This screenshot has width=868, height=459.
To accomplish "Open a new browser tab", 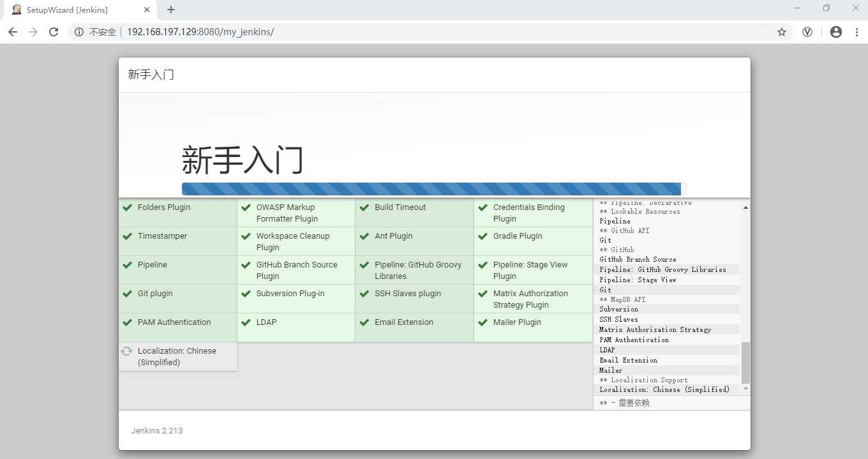I will coord(171,10).
